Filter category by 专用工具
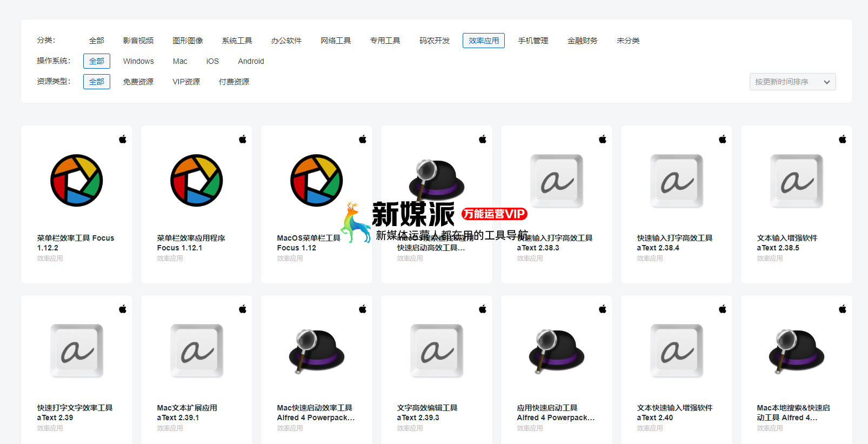This screenshot has width=868, height=444. click(385, 41)
